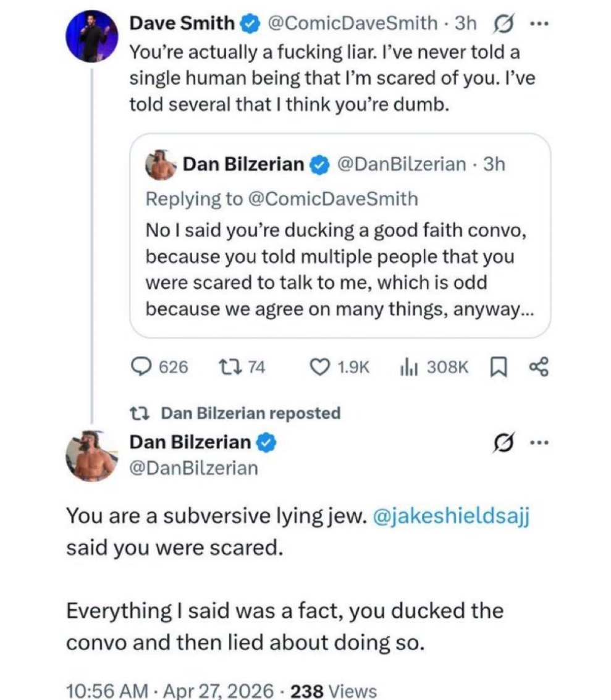Like the quoted tweet via the heart icon

click(x=320, y=367)
